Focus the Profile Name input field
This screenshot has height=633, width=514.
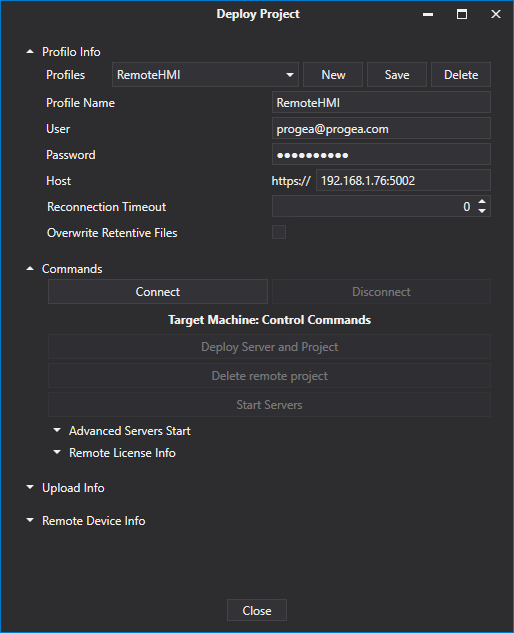pyautogui.click(x=381, y=103)
